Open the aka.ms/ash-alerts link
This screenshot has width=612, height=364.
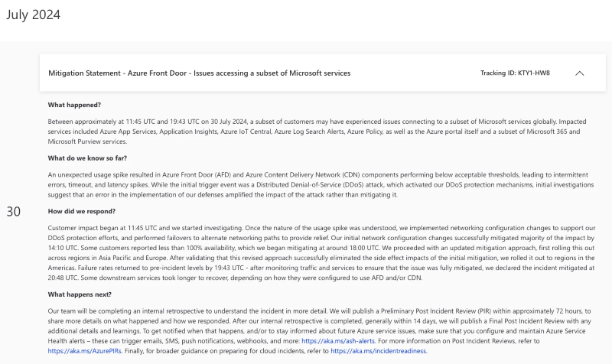[x=338, y=341]
